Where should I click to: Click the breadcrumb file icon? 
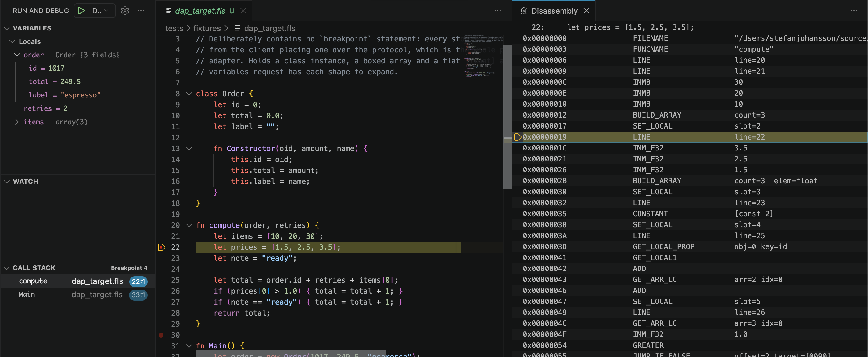tap(238, 28)
